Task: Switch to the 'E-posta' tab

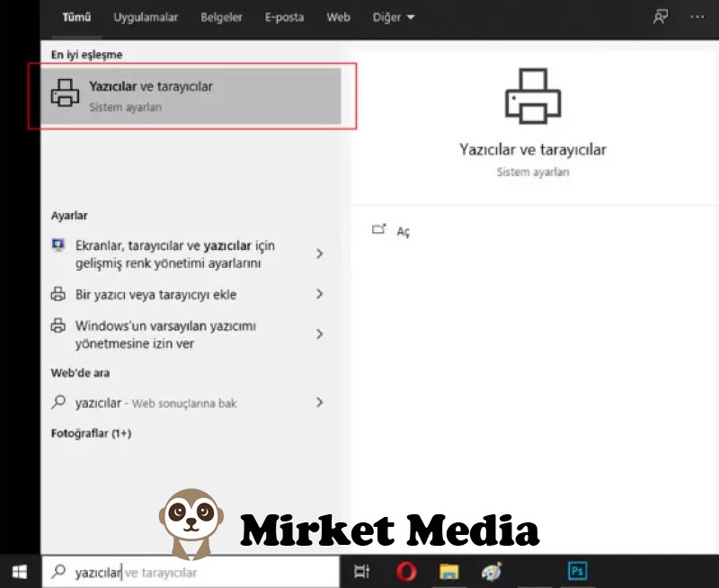Action: click(x=284, y=17)
